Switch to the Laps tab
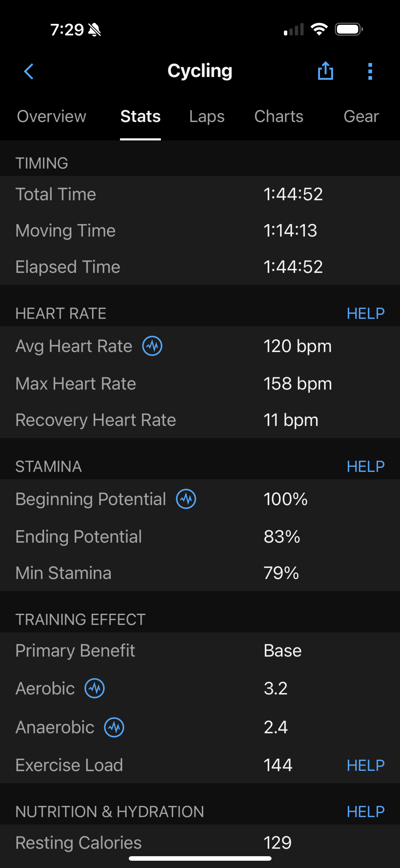 (207, 117)
